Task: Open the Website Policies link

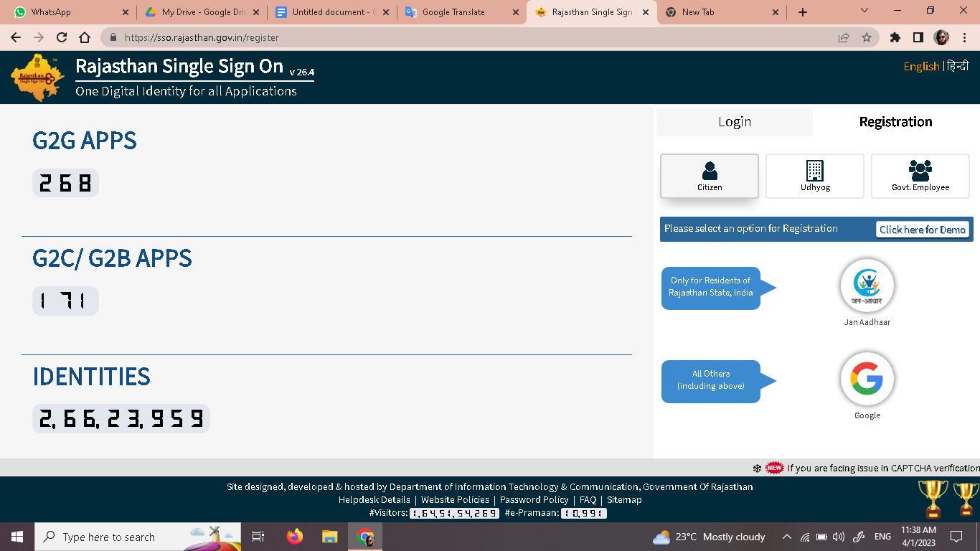Action: click(455, 499)
